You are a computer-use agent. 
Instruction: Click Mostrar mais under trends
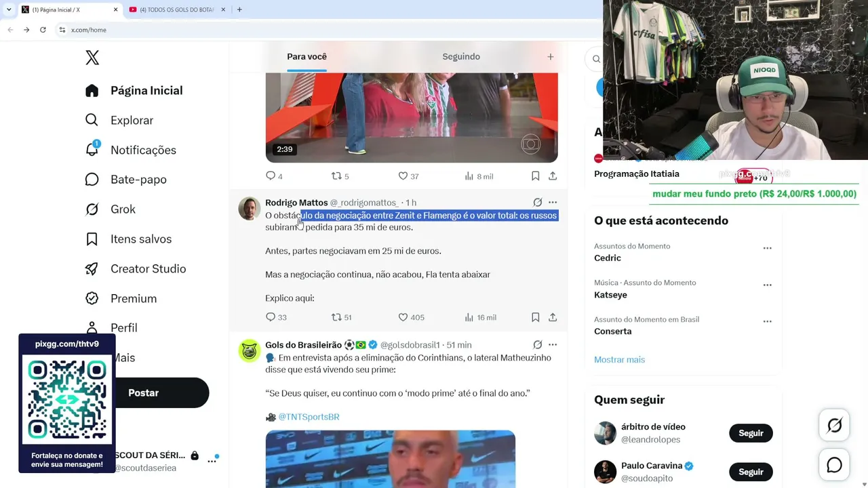pyautogui.click(x=619, y=360)
